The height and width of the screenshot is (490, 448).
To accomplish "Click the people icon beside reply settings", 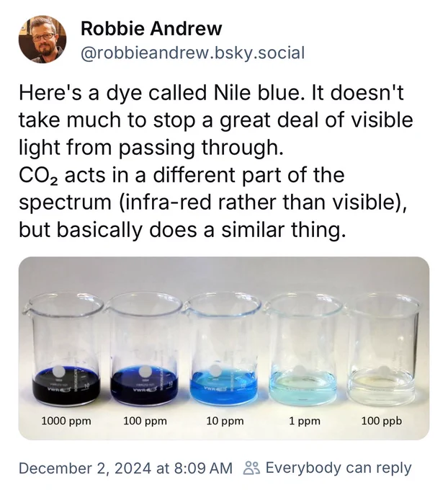I will (251, 468).
